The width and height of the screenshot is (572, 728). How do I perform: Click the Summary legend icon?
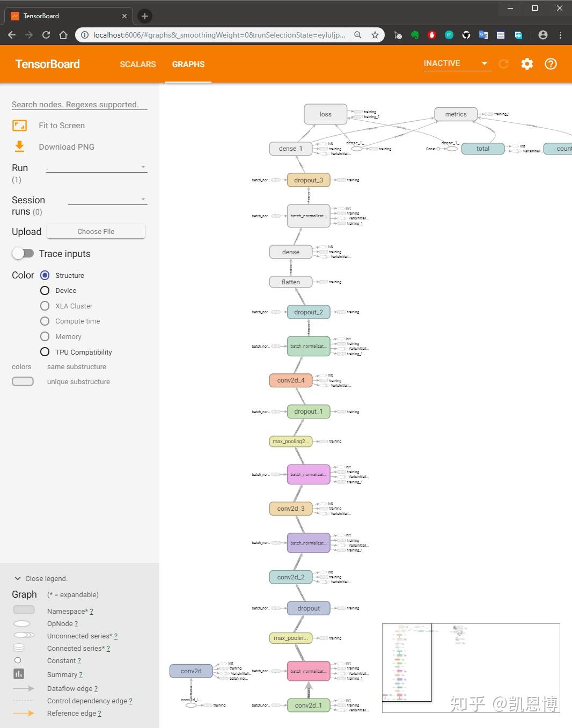[19, 674]
